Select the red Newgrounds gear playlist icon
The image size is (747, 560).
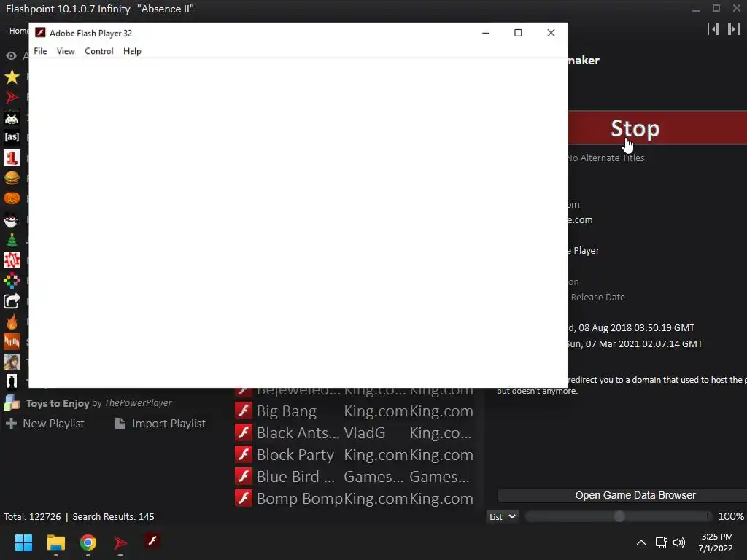pyautogui.click(x=12, y=260)
